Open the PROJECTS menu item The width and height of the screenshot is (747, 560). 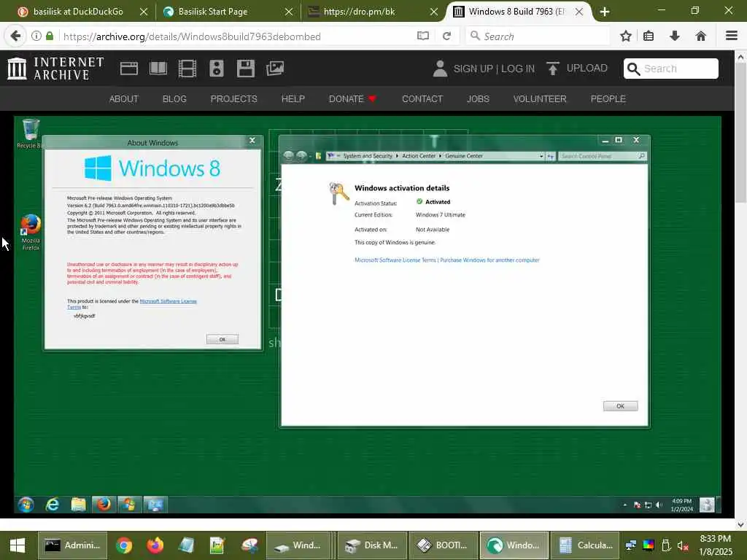pyautogui.click(x=234, y=99)
